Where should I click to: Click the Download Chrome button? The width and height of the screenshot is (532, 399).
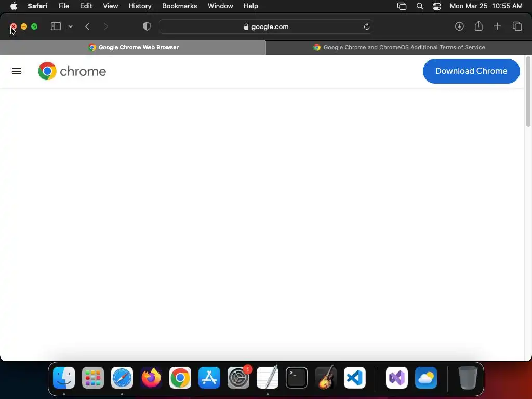coord(471,71)
